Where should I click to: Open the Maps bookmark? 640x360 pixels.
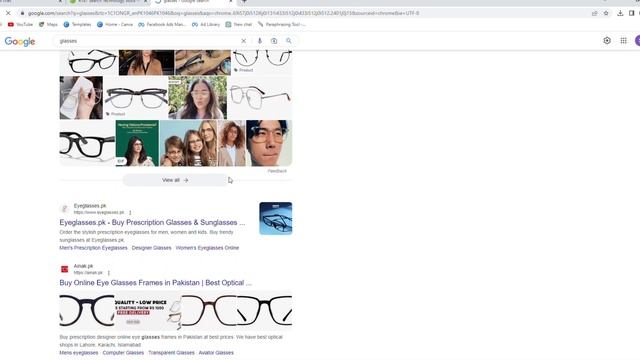pos(48,24)
